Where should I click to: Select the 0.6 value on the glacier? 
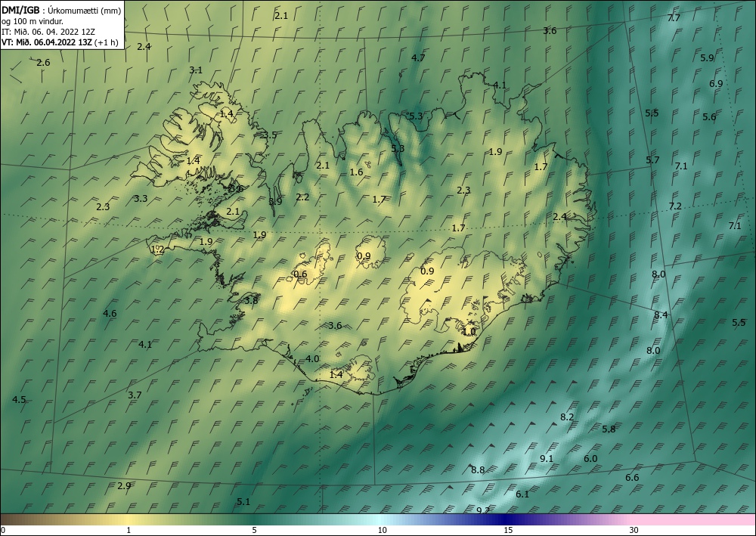(x=300, y=274)
